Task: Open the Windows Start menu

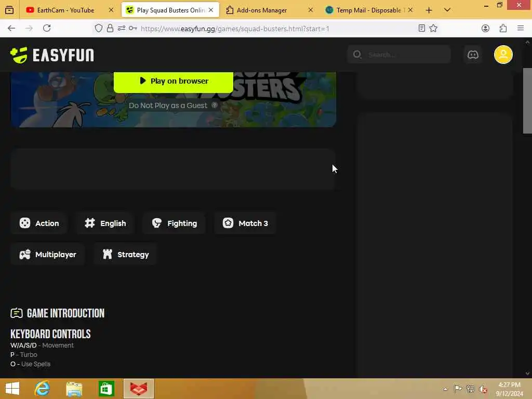Action: click(x=12, y=389)
